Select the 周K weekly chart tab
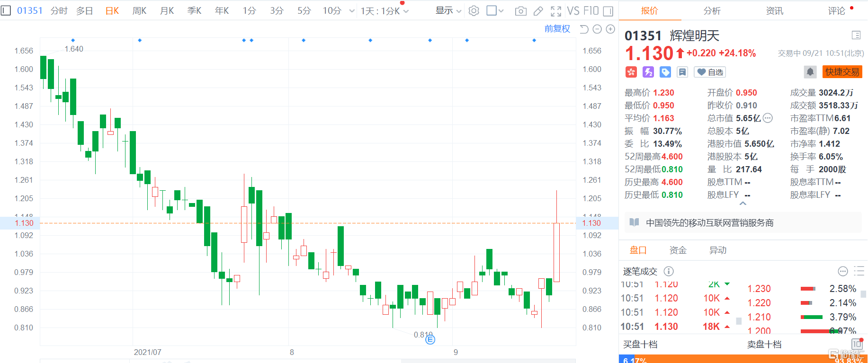Screen dimensions: 868x363 tap(140, 10)
